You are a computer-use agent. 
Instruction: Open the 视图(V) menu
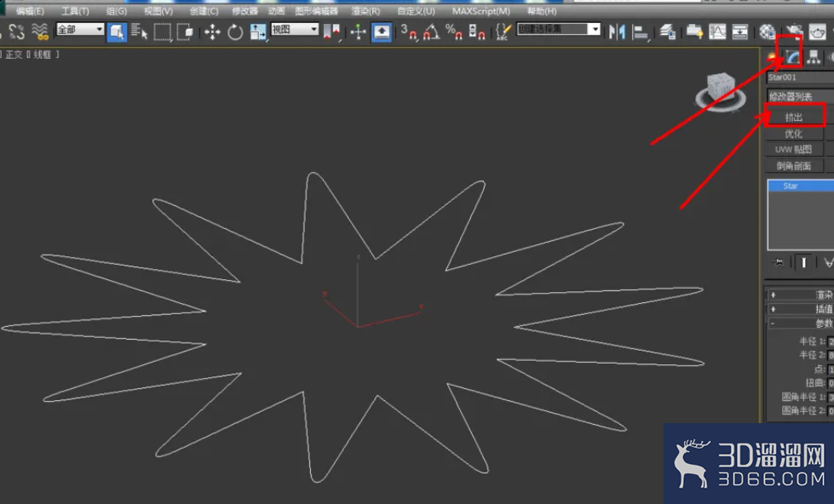158,10
